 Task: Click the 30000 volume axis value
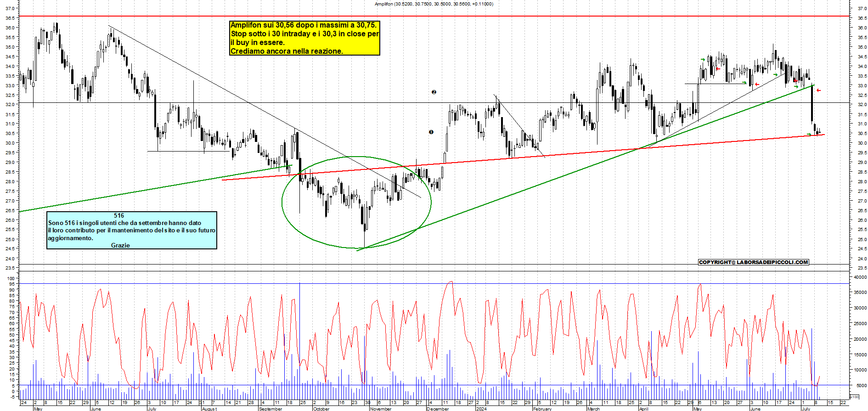860,308
